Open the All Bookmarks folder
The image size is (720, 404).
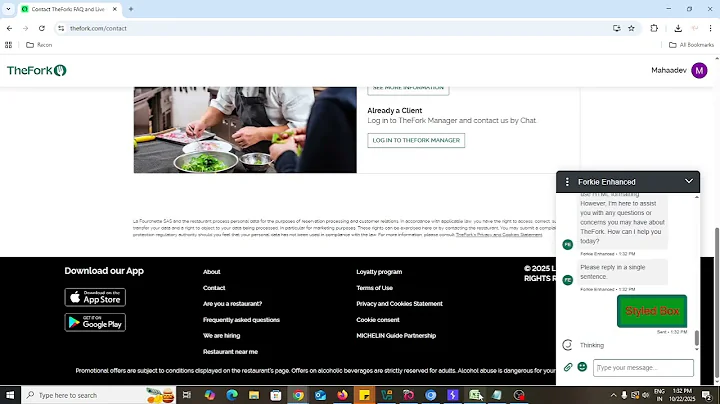click(x=691, y=45)
